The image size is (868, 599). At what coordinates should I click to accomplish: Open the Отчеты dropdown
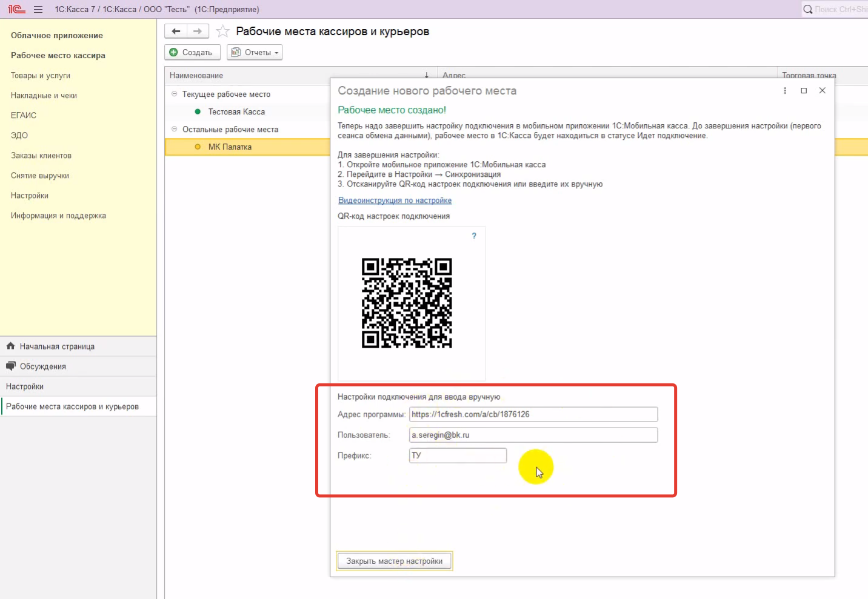point(255,52)
